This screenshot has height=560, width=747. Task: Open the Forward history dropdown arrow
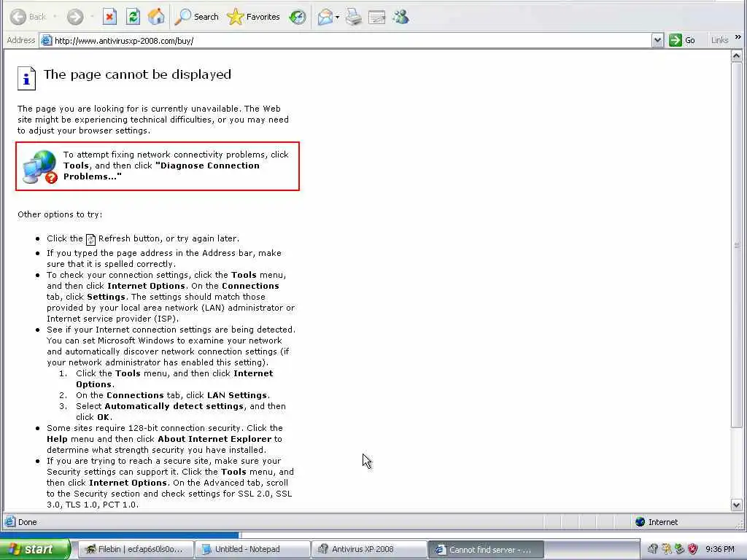(91, 17)
